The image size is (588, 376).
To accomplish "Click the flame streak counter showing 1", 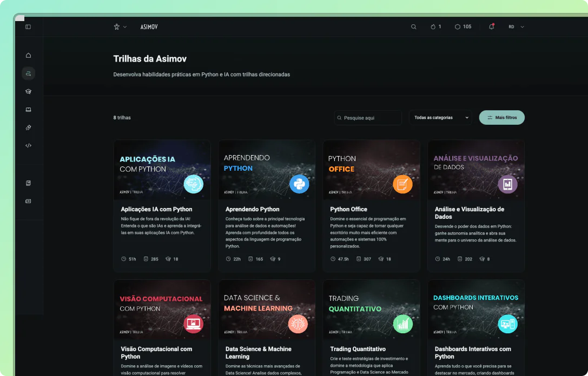I will click(x=436, y=26).
